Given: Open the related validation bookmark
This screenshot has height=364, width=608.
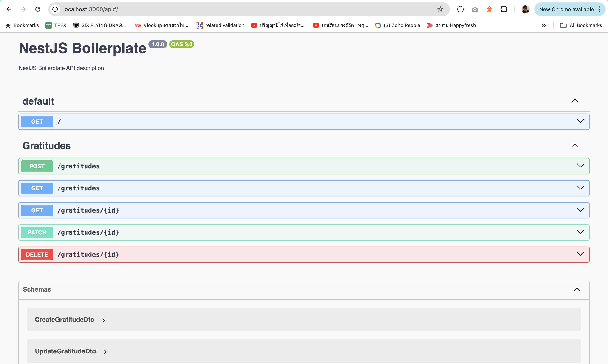Looking at the screenshot, I should click(220, 25).
